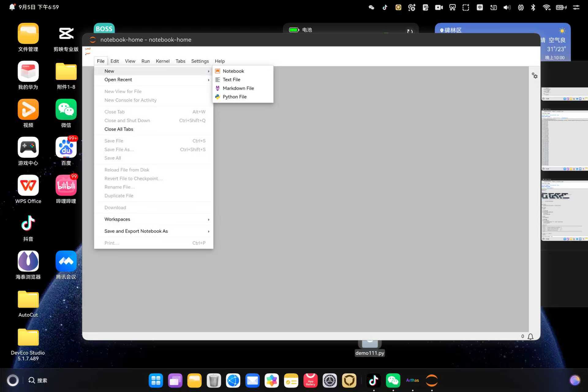Screen dimensions: 588x392
Task: Open the Kernel menu
Action: [x=163, y=61]
